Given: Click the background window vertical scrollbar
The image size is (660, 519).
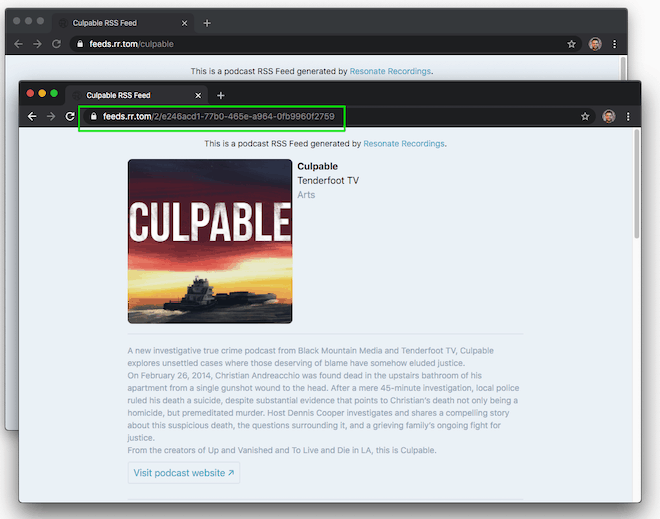Looking at the screenshot, I should 623,67.
